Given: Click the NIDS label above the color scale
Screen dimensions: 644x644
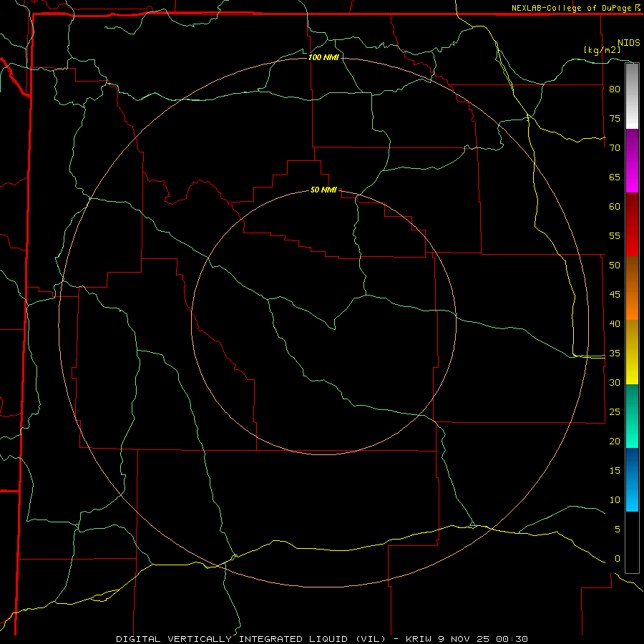Looking at the screenshot, I should [x=628, y=43].
